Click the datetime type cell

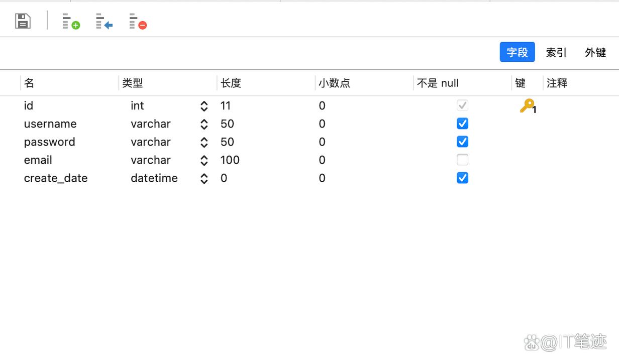(x=154, y=178)
